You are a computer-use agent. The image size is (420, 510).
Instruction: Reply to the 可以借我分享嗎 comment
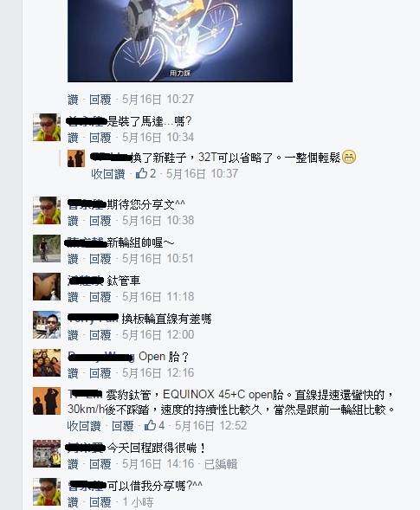click(x=100, y=502)
